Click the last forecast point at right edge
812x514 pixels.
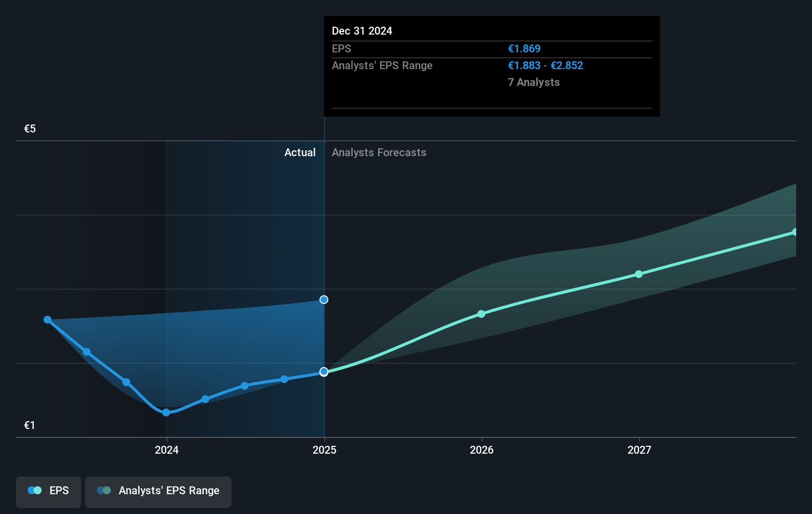tap(794, 232)
